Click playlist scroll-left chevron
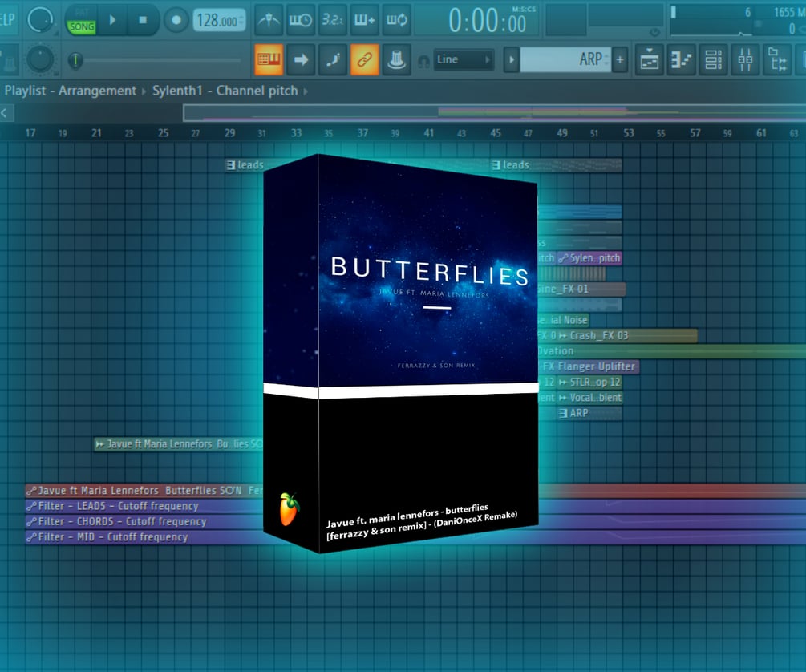806x672 pixels. [x=4, y=112]
